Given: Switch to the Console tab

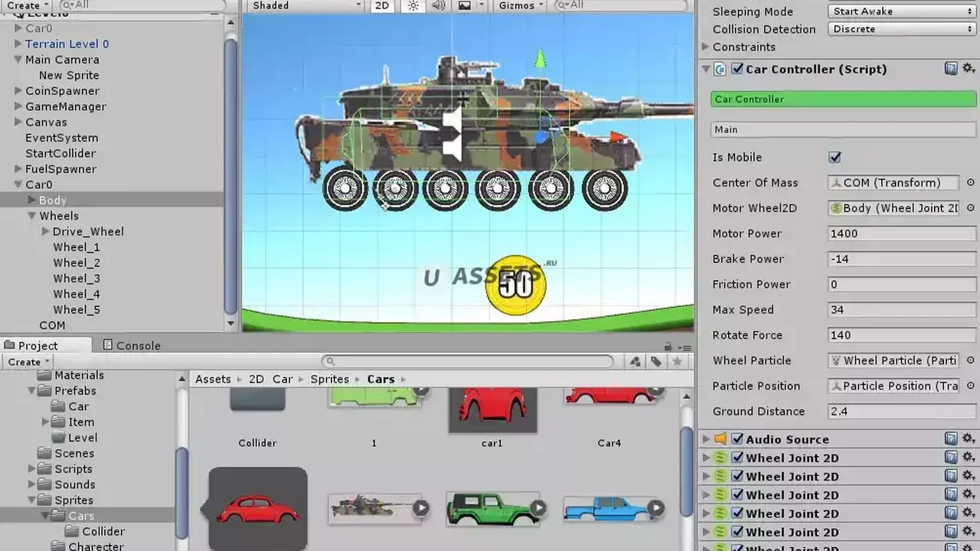Looking at the screenshot, I should point(132,346).
